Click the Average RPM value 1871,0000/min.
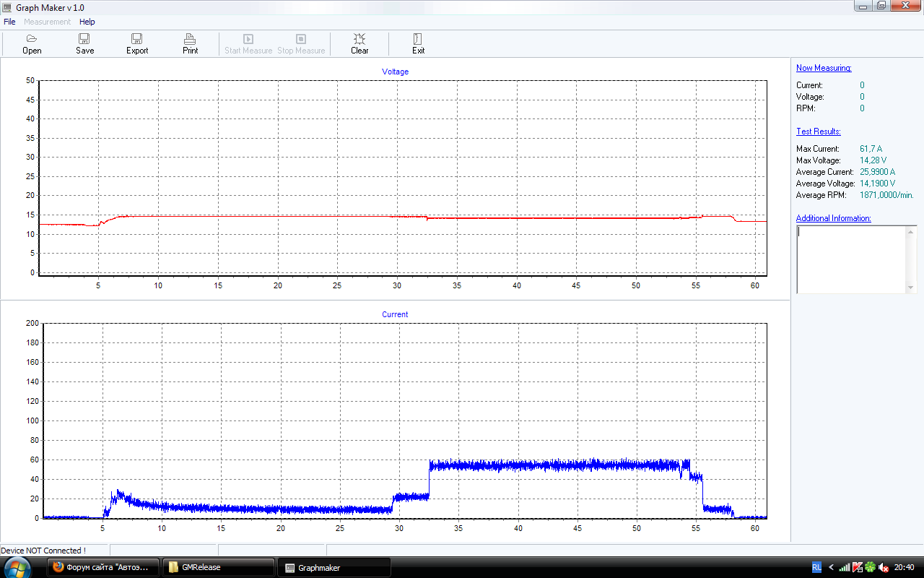This screenshot has width=924, height=578. tap(886, 195)
